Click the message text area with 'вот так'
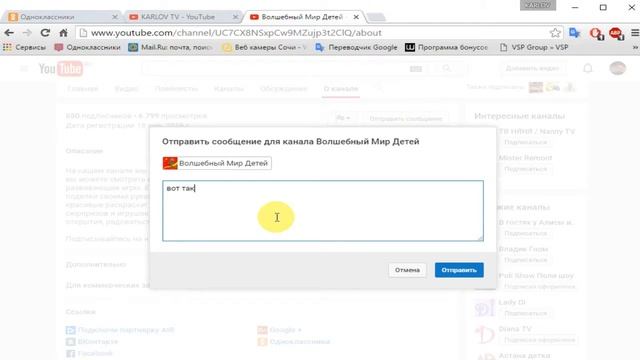The width and height of the screenshot is (640, 360). pyautogui.click(x=323, y=211)
